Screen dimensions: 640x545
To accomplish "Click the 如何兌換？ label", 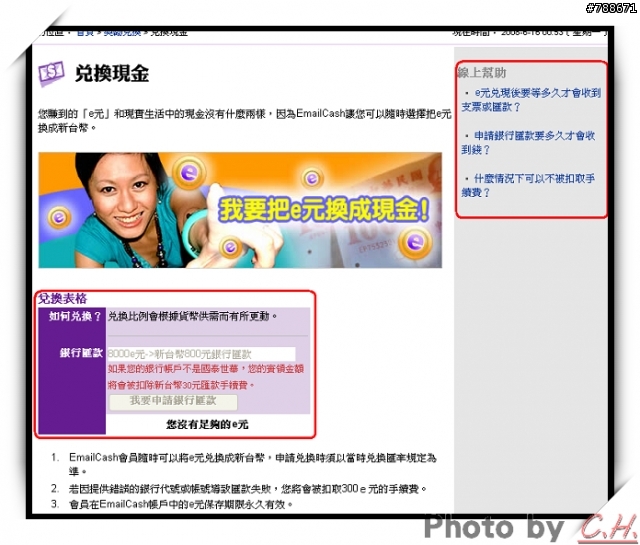I will [75, 316].
